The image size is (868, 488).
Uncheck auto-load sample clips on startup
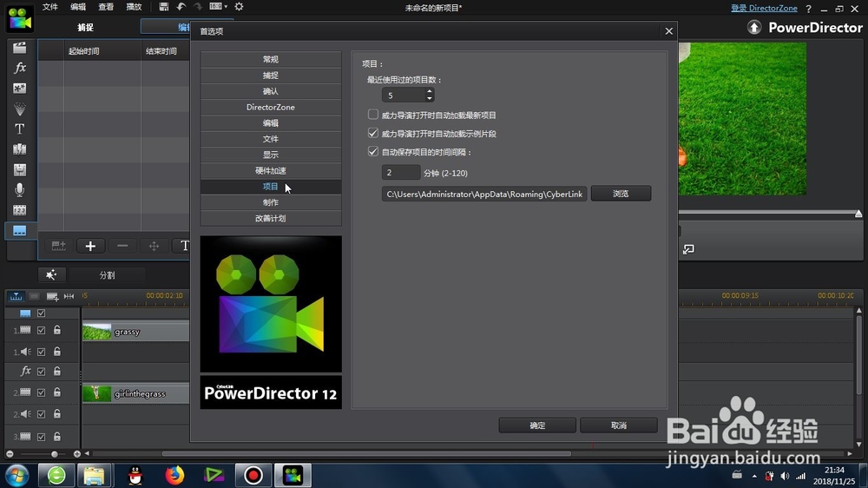tap(373, 133)
